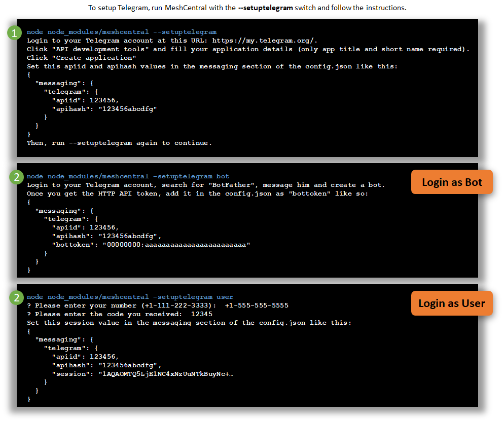Select the first command ending in "--setuptelegram"
504x422 pixels.
tap(122, 32)
